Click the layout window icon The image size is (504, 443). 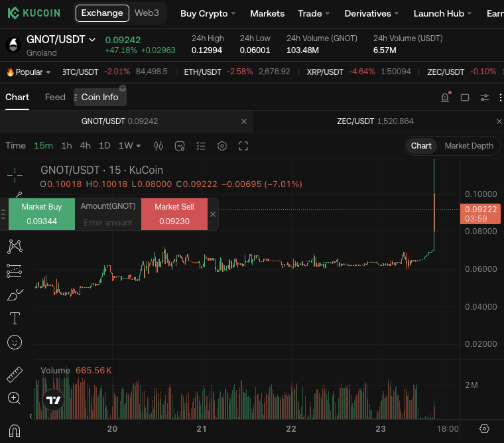465,97
